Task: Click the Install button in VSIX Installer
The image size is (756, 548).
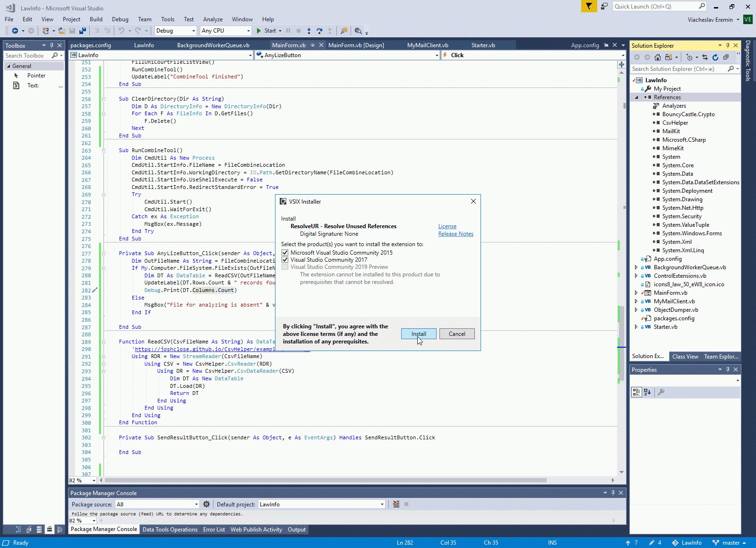Action: tap(418, 334)
